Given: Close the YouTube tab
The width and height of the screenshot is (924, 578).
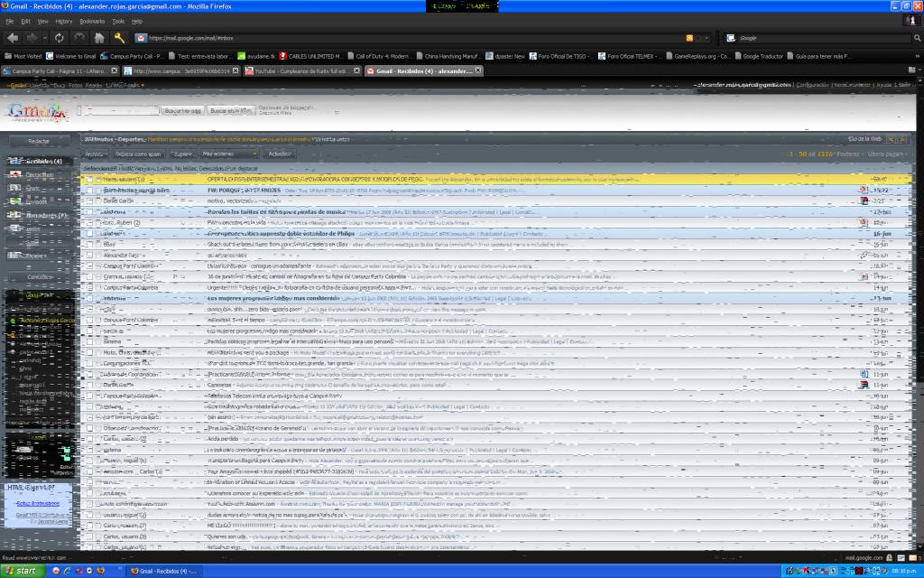Looking at the screenshot, I should point(356,70).
